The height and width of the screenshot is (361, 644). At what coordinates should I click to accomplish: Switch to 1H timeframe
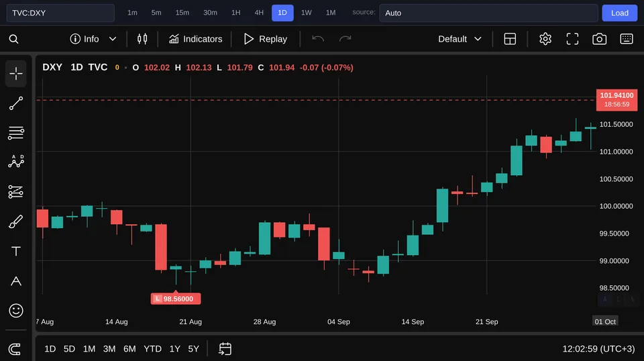click(235, 13)
